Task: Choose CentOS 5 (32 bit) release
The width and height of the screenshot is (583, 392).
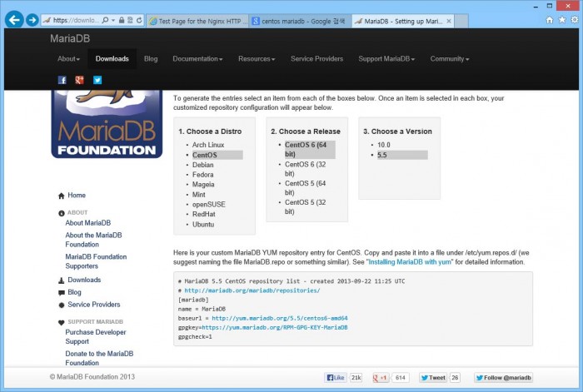Action: pos(306,207)
